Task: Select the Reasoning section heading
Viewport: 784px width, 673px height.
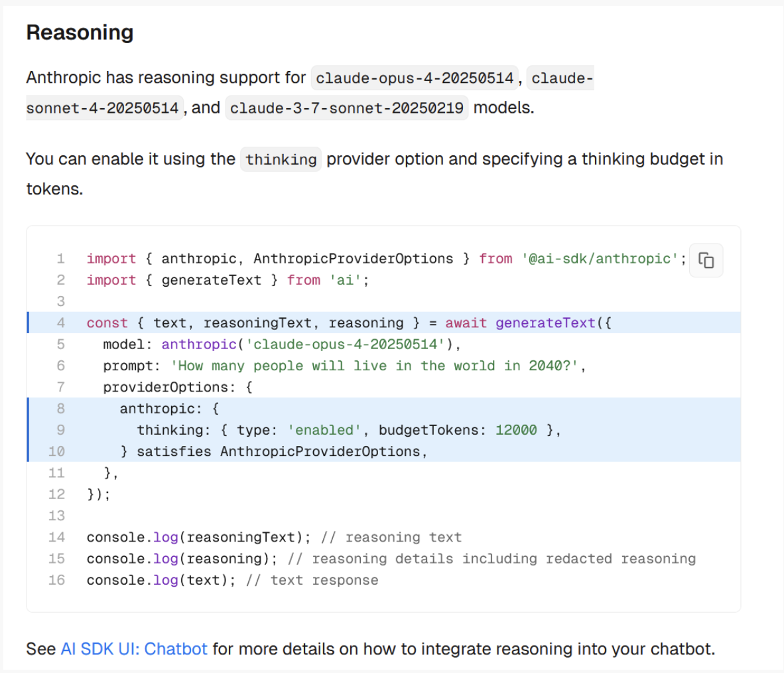Action: pos(79,32)
